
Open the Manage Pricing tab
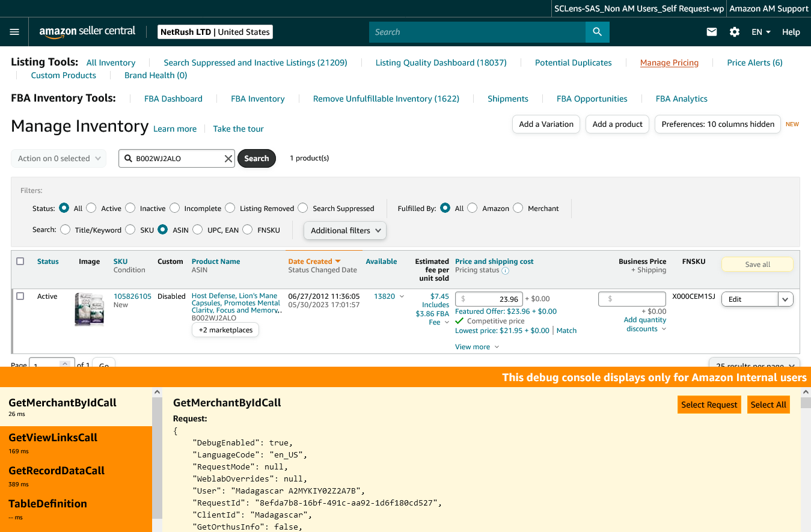[669, 63]
